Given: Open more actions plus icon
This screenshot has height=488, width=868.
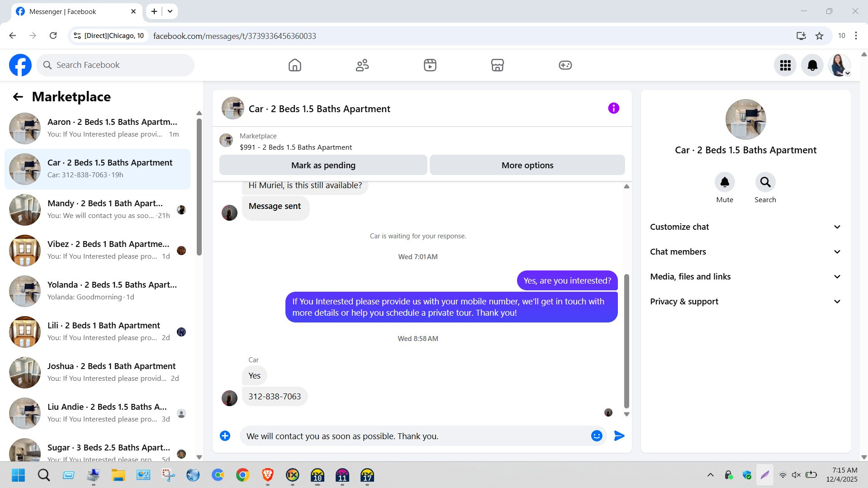Looking at the screenshot, I should pos(225,436).
